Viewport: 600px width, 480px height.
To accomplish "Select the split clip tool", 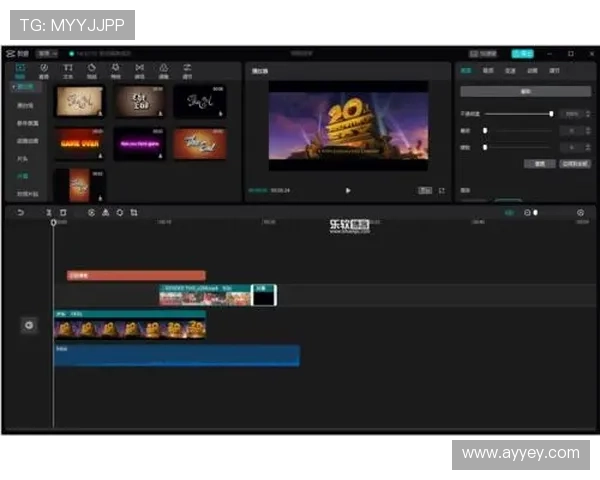I will (49, 212).
